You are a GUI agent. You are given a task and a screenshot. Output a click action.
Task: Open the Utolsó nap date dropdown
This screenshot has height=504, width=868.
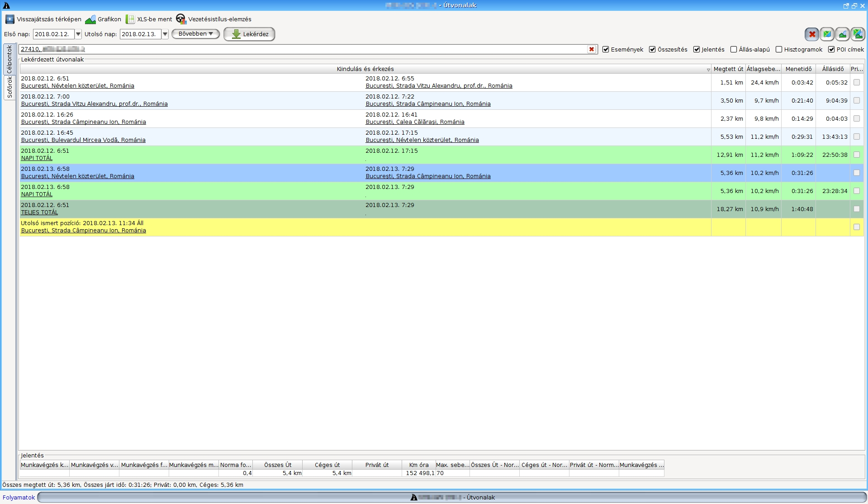165,34
